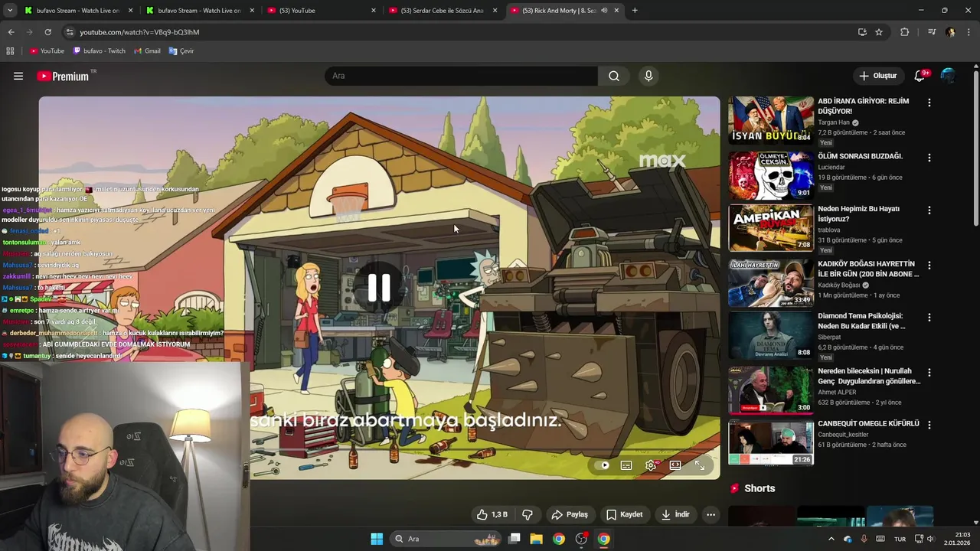Open bufavo - Twitch bookmark
Screen dimensions: 980x551
[x=99, y=51]
